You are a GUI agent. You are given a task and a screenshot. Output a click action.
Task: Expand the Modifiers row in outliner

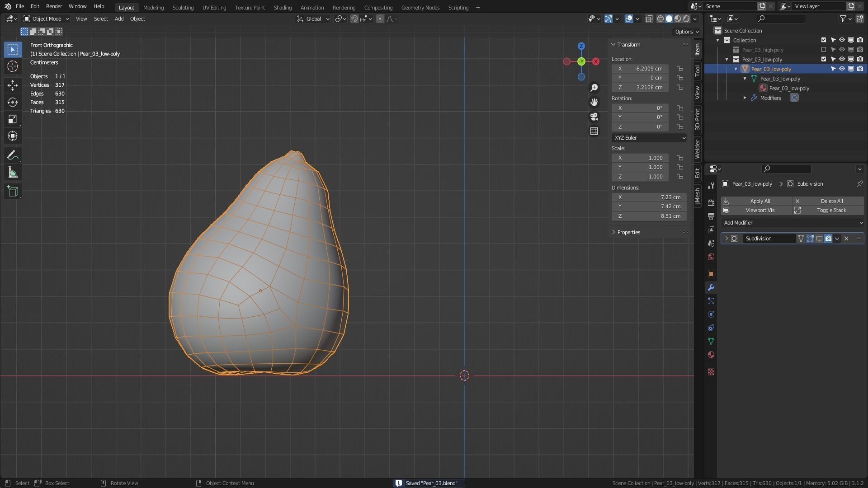(745, 98)
